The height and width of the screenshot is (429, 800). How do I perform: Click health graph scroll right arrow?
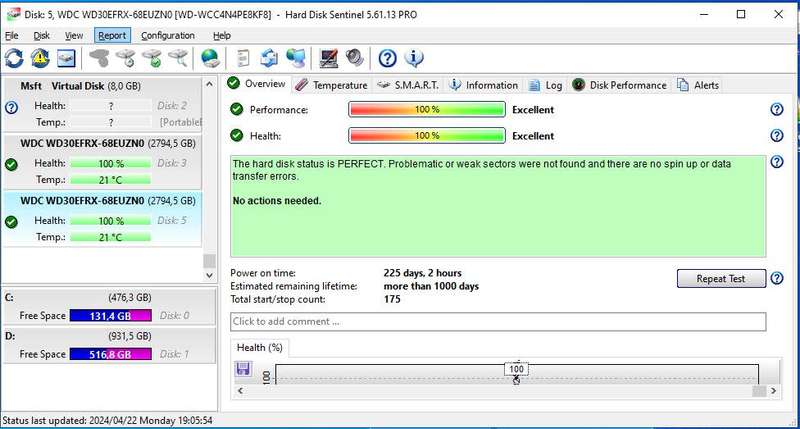click(x=773, y=391)
